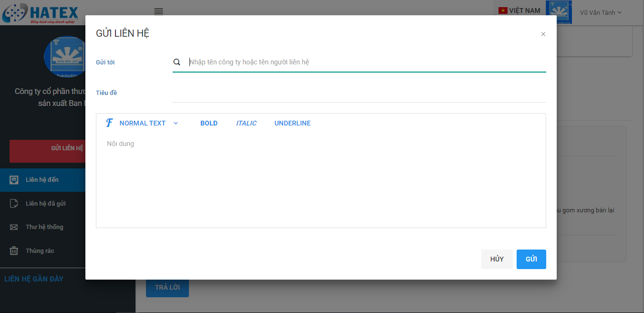Toggle UNDERLINE formatting
This screenshot has width=644, height=313.
point(292,123)
